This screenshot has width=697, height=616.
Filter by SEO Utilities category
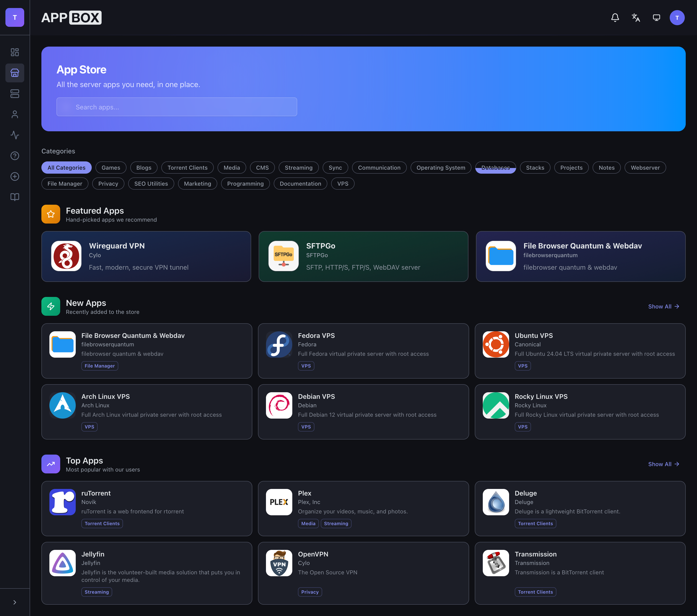coord(151,184)
